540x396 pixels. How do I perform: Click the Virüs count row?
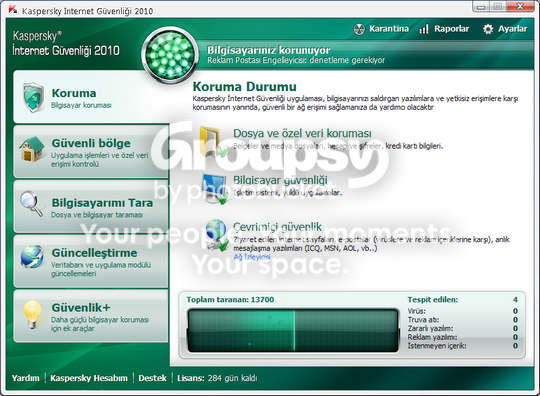click(x=463, y=311)
